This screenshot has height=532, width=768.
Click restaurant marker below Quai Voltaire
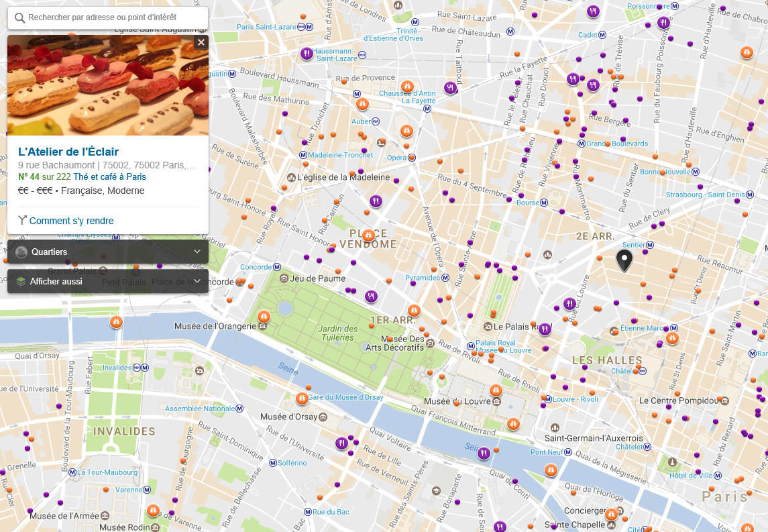(x=341, y=443)
